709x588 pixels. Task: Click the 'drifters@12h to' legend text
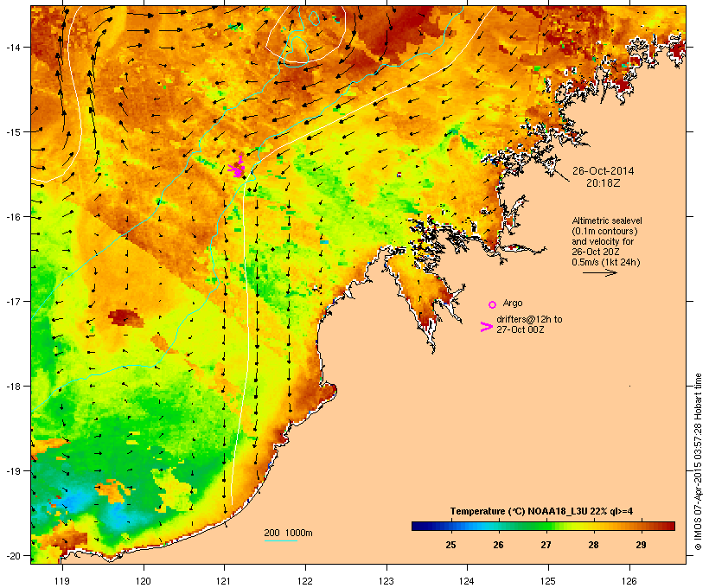tap(529, 319)
